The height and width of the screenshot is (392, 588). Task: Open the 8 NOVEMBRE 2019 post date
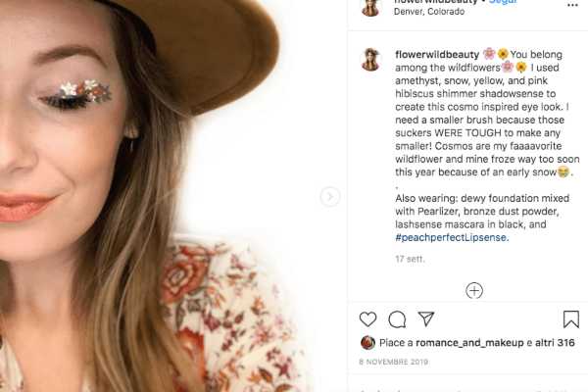pos(393,364)
